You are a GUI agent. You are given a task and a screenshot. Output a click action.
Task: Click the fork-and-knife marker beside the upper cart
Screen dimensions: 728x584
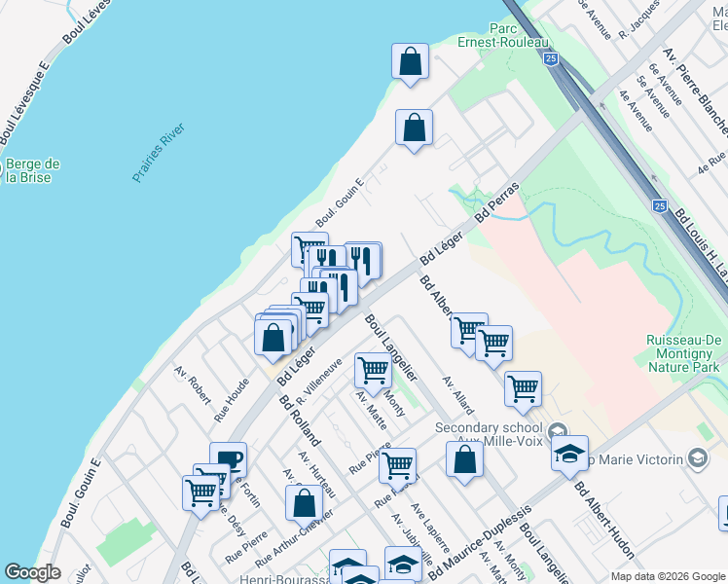[x=327, y=257]
